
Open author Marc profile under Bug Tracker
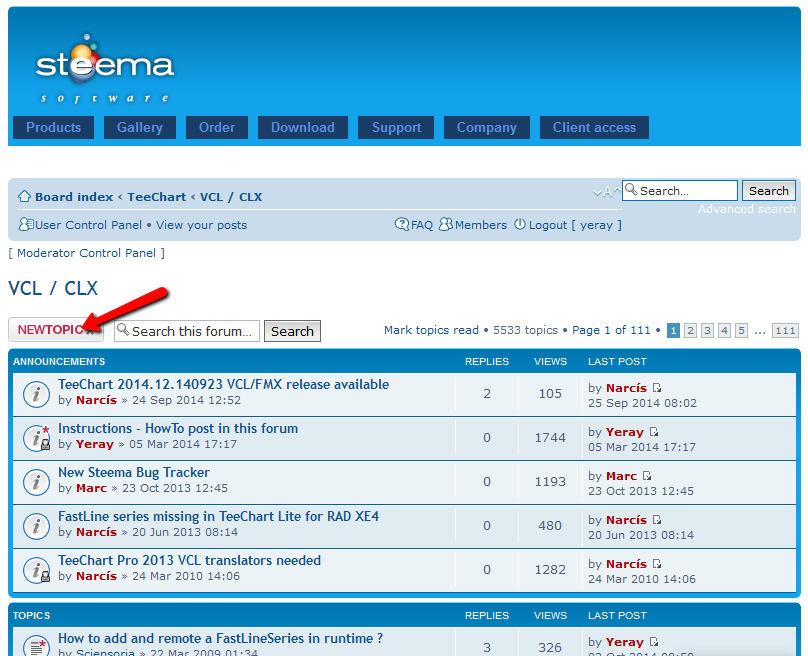pyautogui.click(x=92, y=488)
